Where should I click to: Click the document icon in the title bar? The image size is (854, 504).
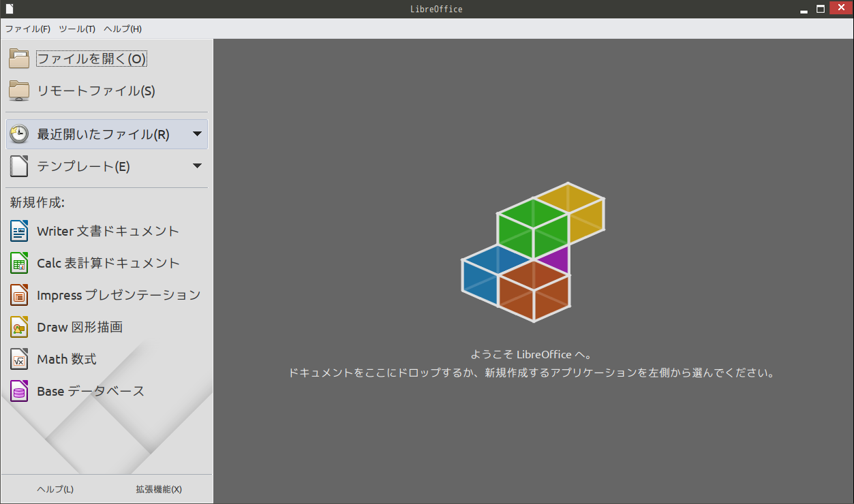tap(9, 9)
